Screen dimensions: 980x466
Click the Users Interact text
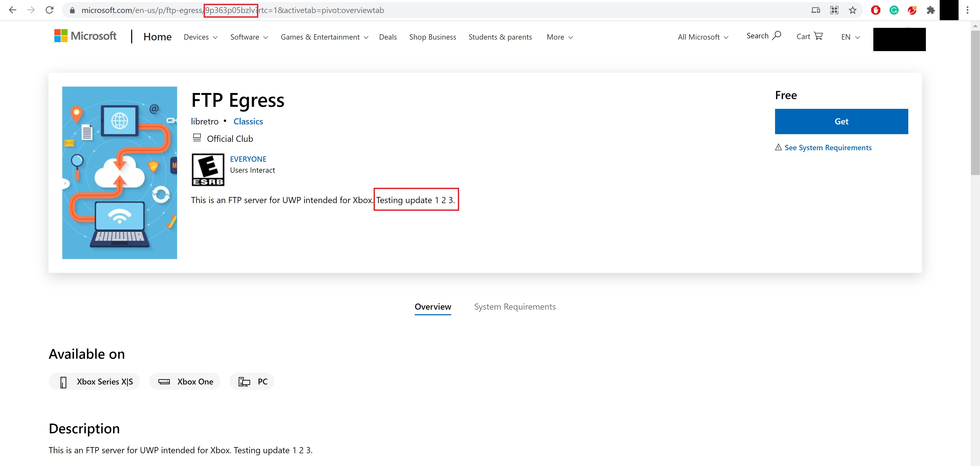[252, 170]
